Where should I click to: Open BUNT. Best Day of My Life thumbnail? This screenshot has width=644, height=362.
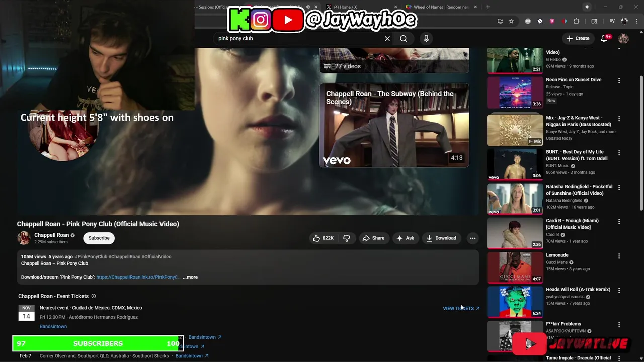(x=515, y=164)
